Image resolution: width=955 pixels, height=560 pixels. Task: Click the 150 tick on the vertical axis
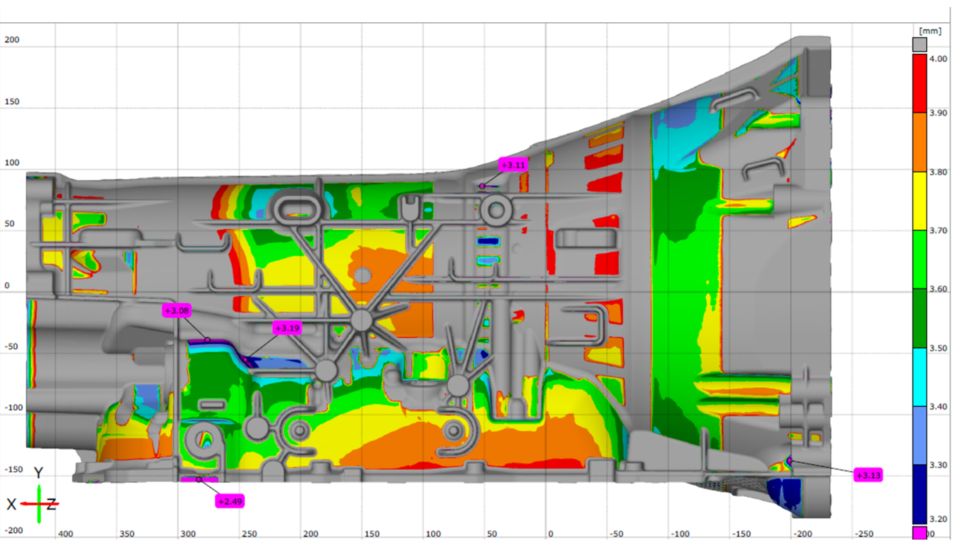[11, 102]
